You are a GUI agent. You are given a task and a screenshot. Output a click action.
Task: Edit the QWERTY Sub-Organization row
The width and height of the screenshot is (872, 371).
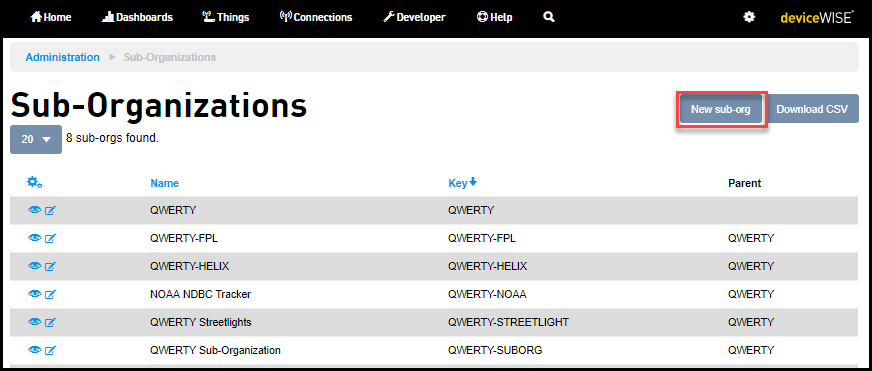50,350
